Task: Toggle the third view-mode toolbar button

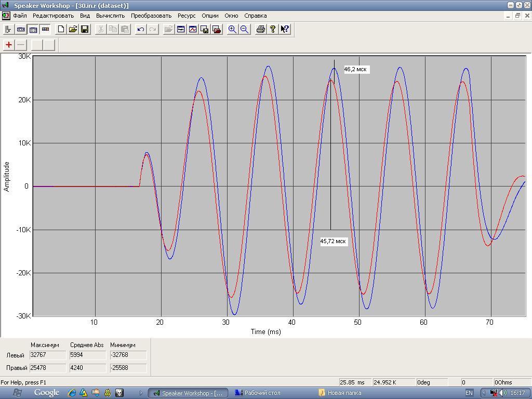Action: tap(33, 30)
